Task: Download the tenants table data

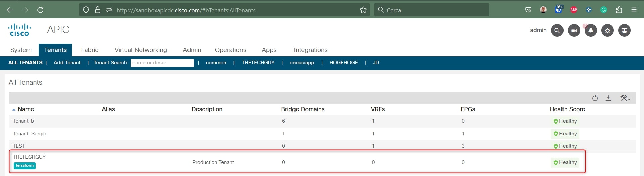Action: point(608,98)
